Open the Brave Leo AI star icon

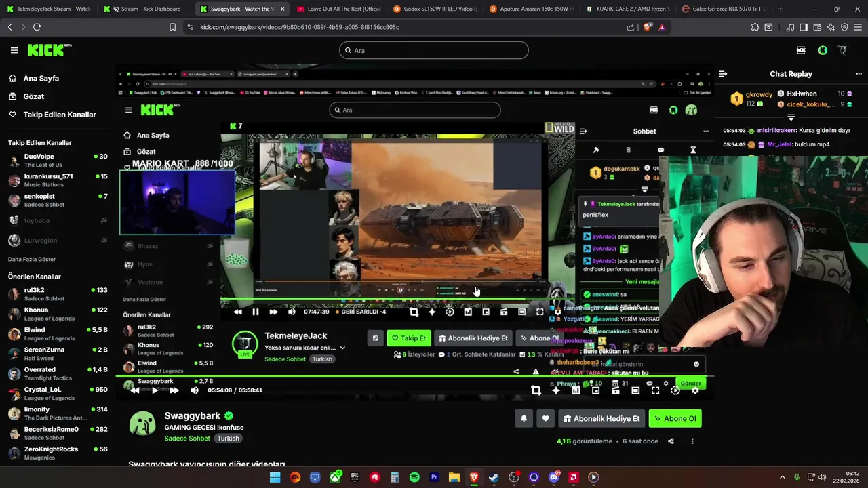[x=831, y=27]
